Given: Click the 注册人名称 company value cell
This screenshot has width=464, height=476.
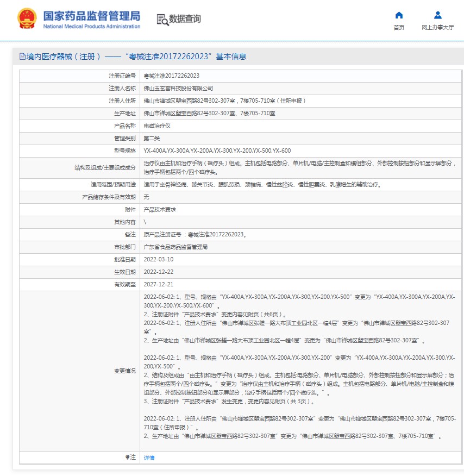Looking at the screenshot, I should (x=301, y=89).
